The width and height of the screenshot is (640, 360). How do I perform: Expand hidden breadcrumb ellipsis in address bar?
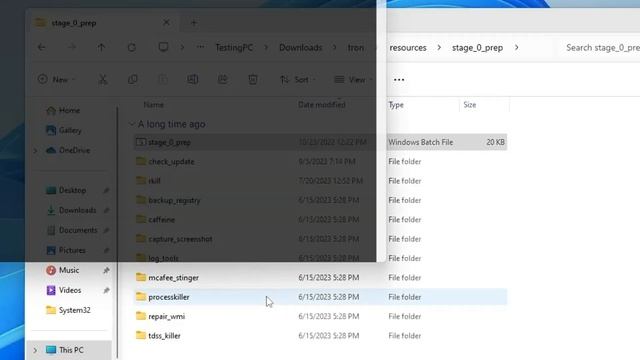(200, 47)
